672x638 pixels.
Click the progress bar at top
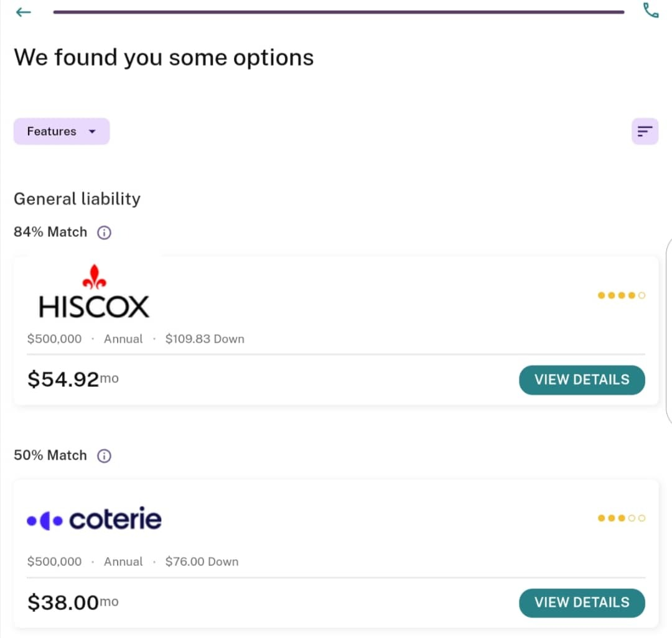pyautogui.click(x=338, y=12)
